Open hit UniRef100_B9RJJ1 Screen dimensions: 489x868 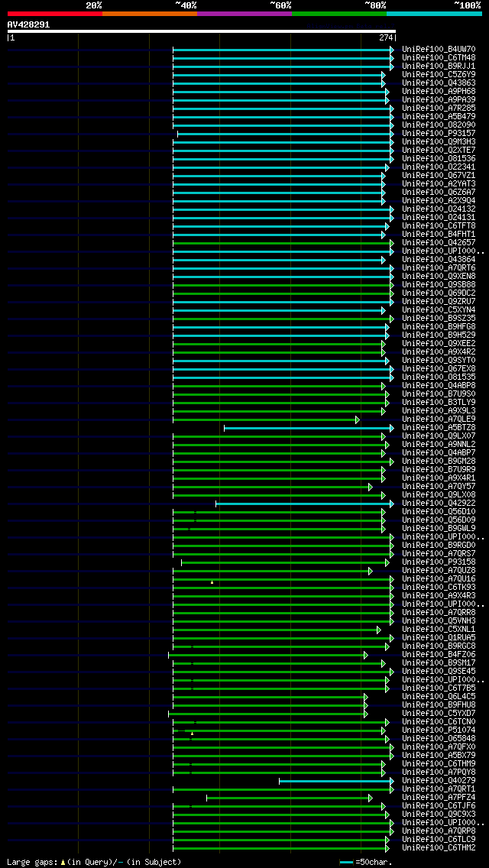pos(439,66)
